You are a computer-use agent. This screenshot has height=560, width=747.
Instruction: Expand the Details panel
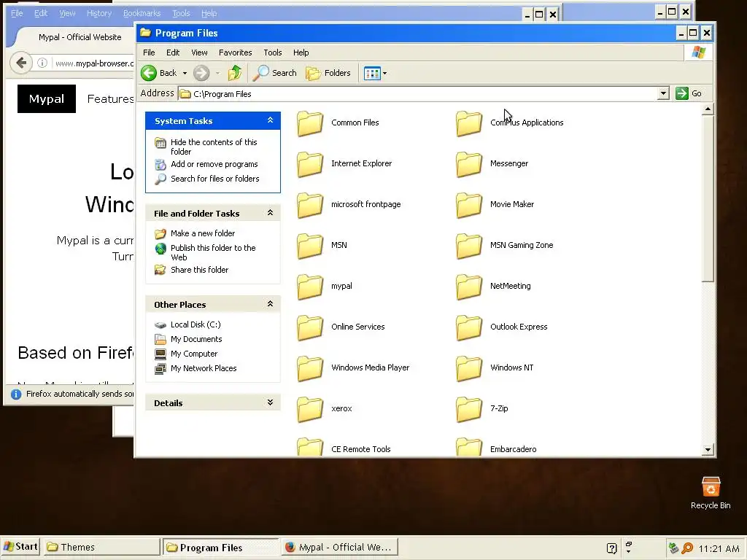tap(270, 402)
